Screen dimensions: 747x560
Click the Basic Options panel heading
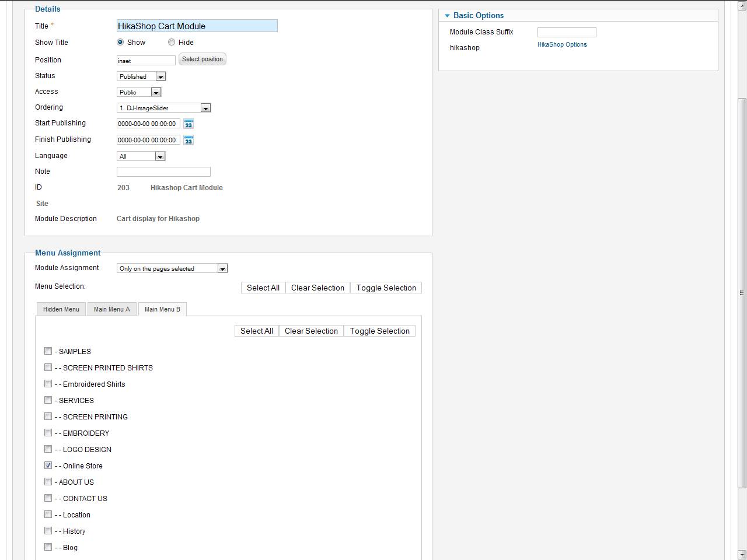tap(479, 16)
